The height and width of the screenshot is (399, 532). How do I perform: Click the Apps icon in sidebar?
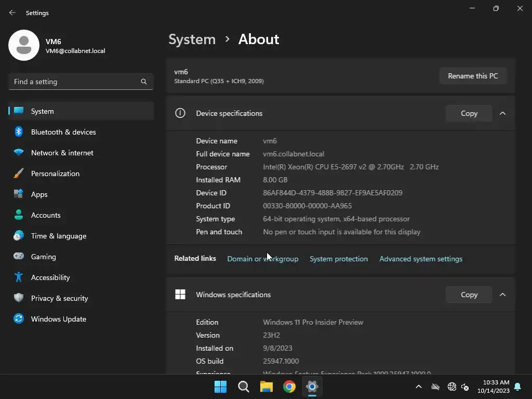[19, 194]
